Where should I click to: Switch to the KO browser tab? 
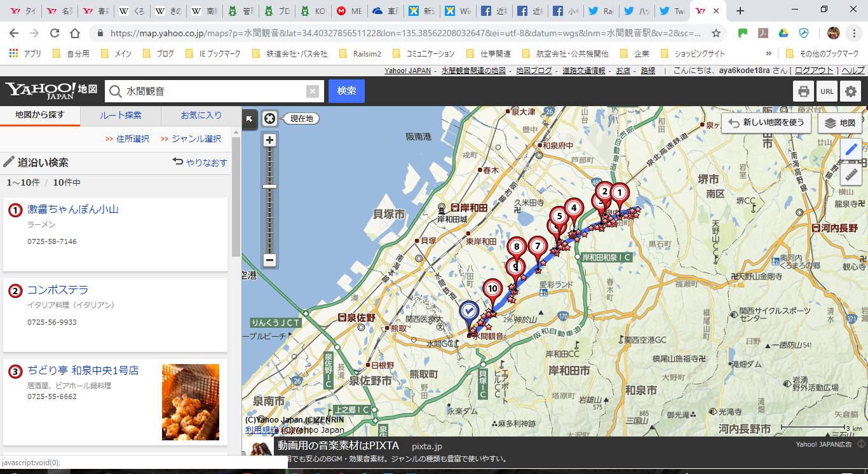(x=313, y=11)
